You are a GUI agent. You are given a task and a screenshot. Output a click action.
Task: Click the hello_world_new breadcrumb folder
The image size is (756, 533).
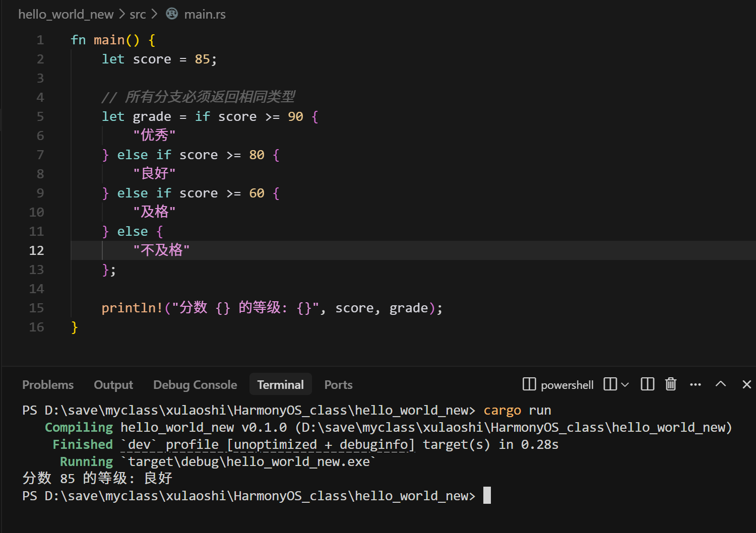(x=66, y=14)
